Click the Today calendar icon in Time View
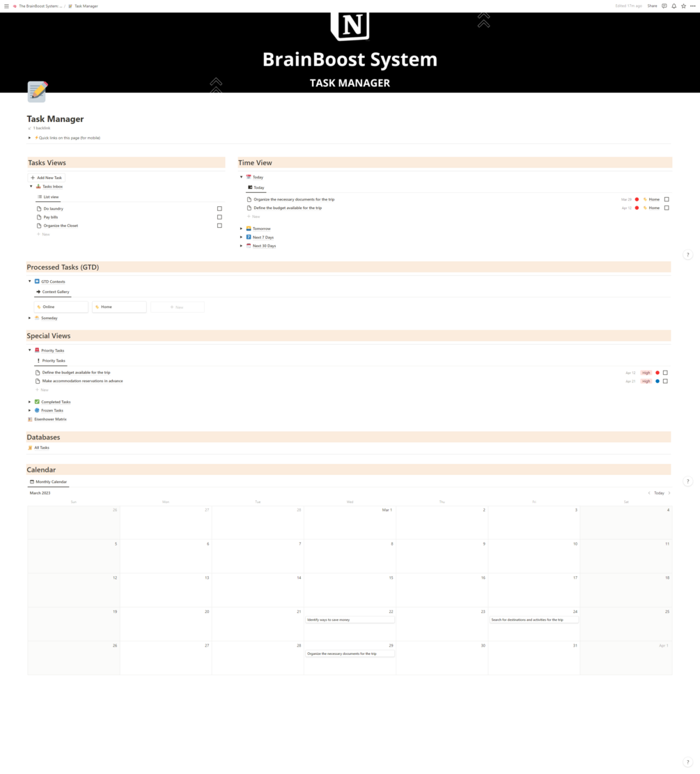 coord(249,177)
